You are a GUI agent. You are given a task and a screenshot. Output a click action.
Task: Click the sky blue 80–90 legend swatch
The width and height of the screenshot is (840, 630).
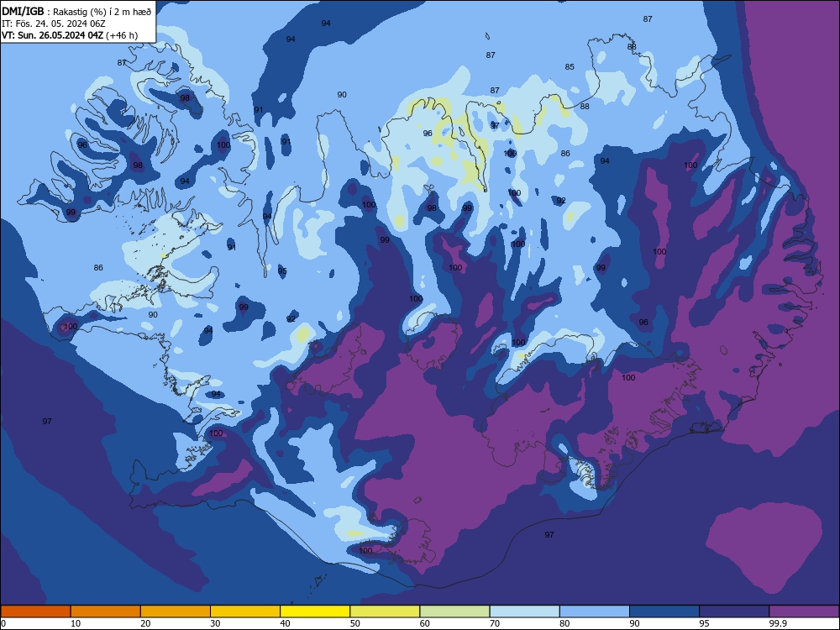tap(595, 612)
